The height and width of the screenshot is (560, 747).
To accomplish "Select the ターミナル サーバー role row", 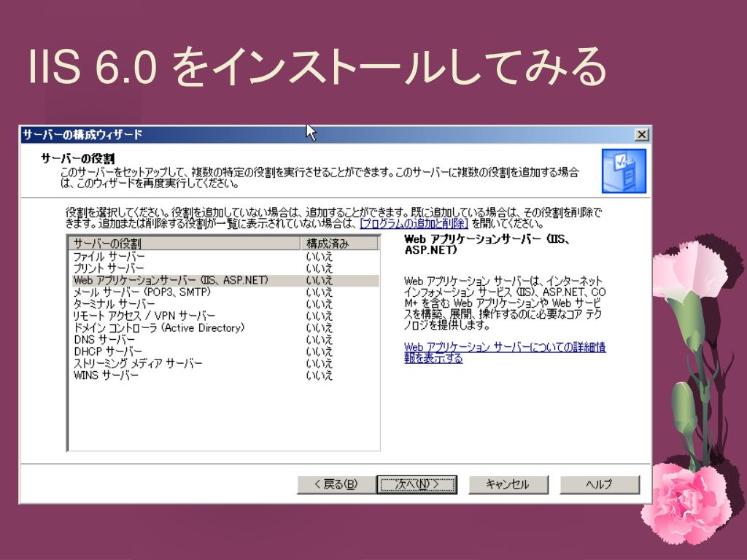I will coord(225,304).
